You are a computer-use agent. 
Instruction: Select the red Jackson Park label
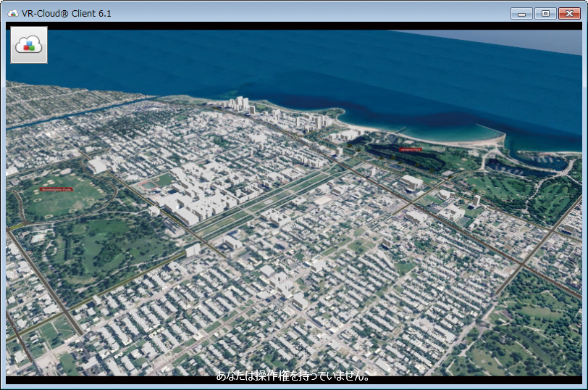(410, 149)
